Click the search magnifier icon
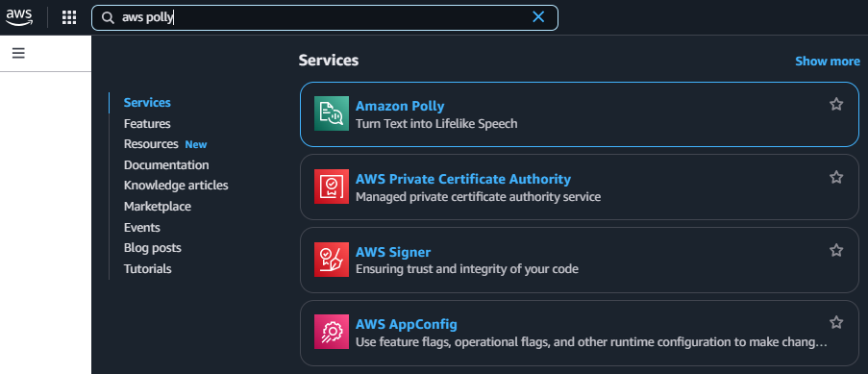The height and width of the screenshot is (374, 868). click(108, 17)
